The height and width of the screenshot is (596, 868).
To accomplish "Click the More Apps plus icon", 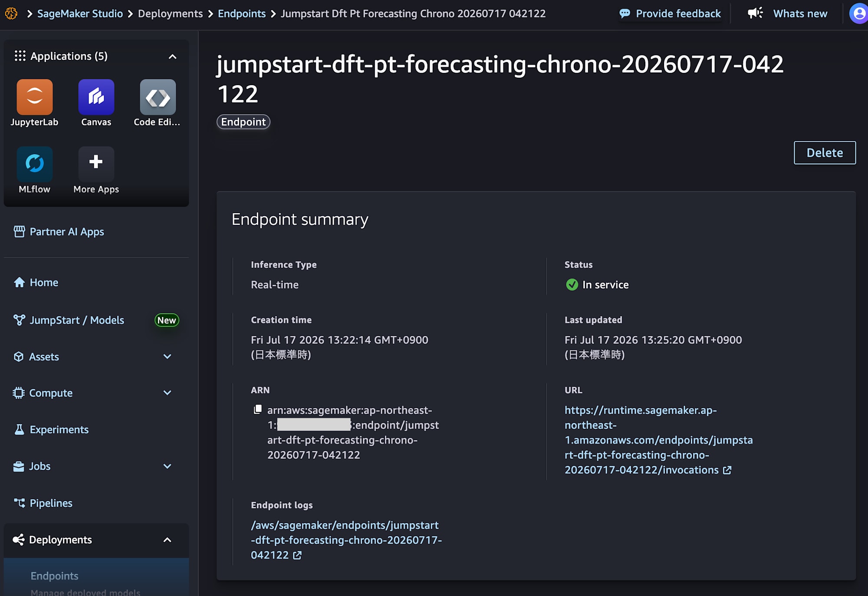I will click(96, 162).
